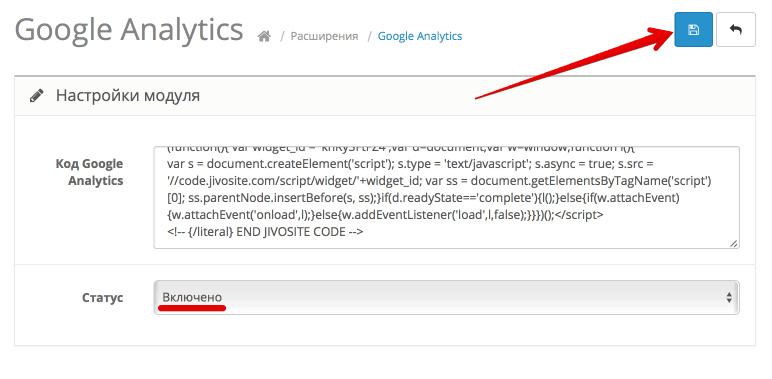772x379 pixels.
Task: Click the END JIVOSITE CODE comment line
Action: [265, 232]
